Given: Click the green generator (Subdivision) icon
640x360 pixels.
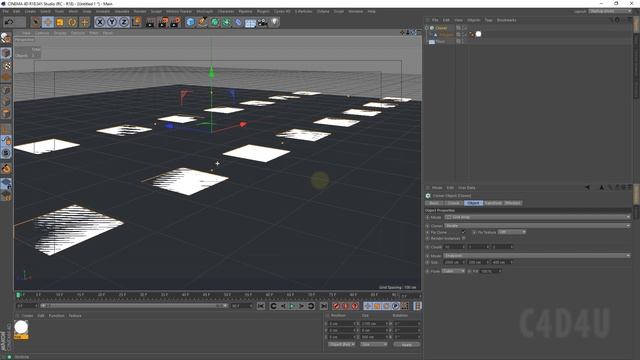Looking at the screenshot, I should [x=214, y=22].
